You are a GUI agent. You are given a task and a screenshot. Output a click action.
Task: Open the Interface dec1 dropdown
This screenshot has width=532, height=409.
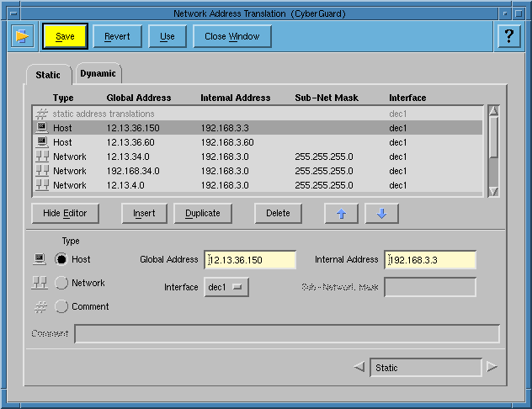tap(226, 288)
